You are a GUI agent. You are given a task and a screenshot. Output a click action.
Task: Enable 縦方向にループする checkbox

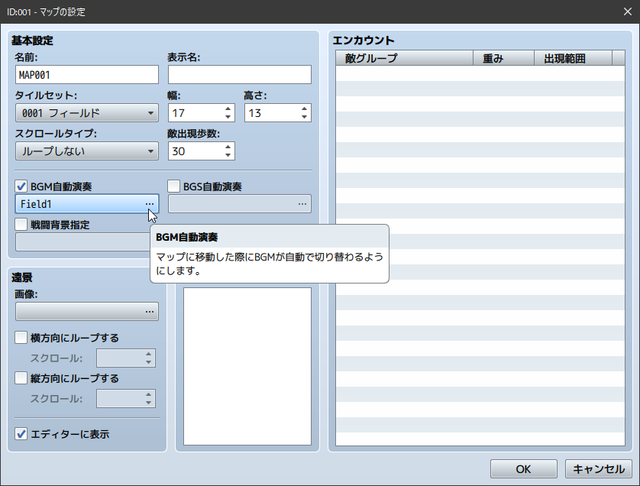(x=21, y=378)
